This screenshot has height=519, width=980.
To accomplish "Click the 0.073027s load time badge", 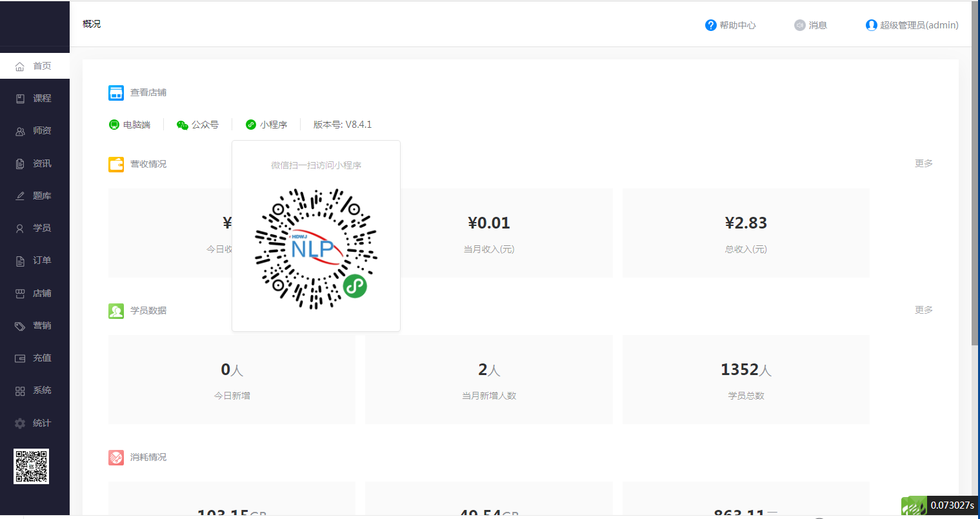I will tap(952, 505).
